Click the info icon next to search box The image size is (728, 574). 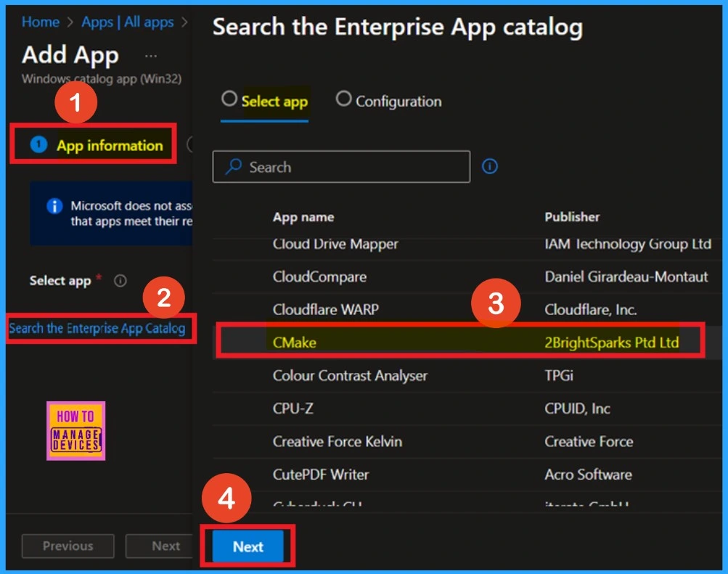tap(489, 166)
